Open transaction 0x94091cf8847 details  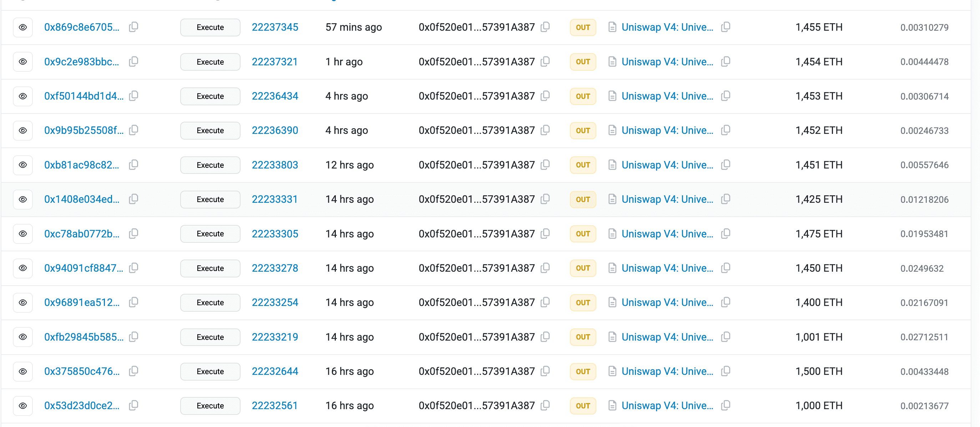click(84, 268)
